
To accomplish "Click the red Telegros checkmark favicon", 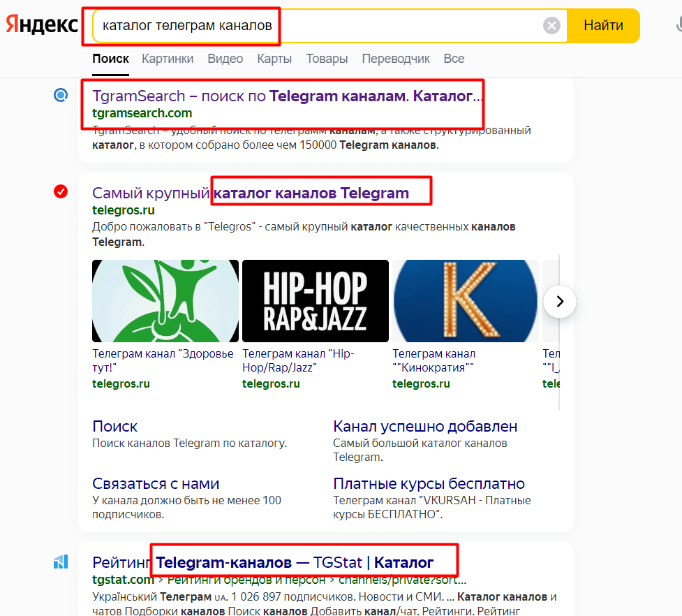I will click(61, 192).
